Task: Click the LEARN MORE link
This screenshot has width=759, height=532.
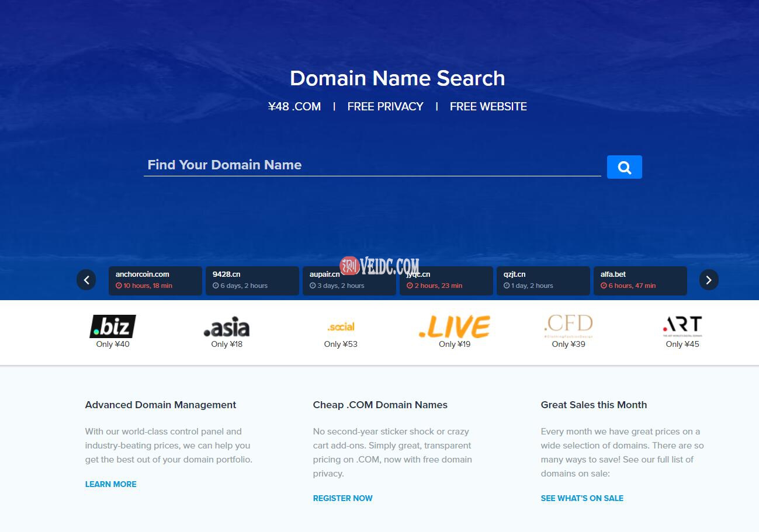Action: tap(110, 484)
